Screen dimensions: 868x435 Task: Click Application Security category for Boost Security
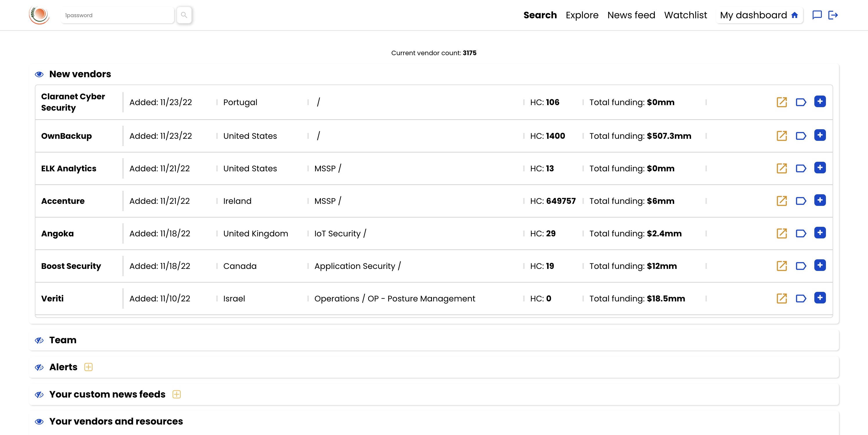click(355, 266)
